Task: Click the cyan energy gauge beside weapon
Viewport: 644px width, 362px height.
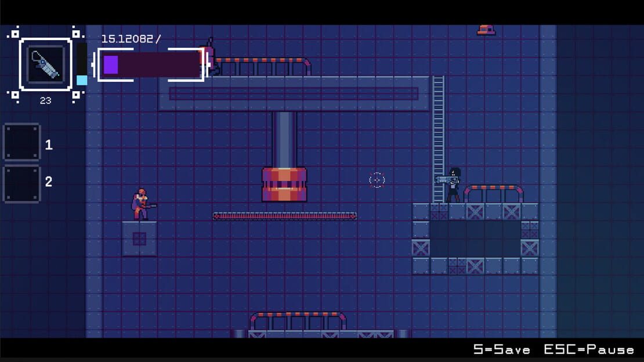Action: 82,64
